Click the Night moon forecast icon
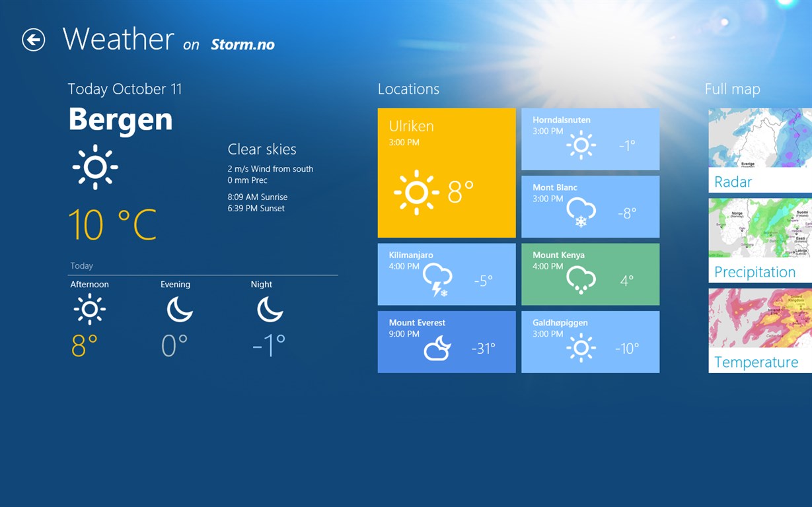This screenshot has width=812, height=507. pyautogui.click(x=270, y=309)
